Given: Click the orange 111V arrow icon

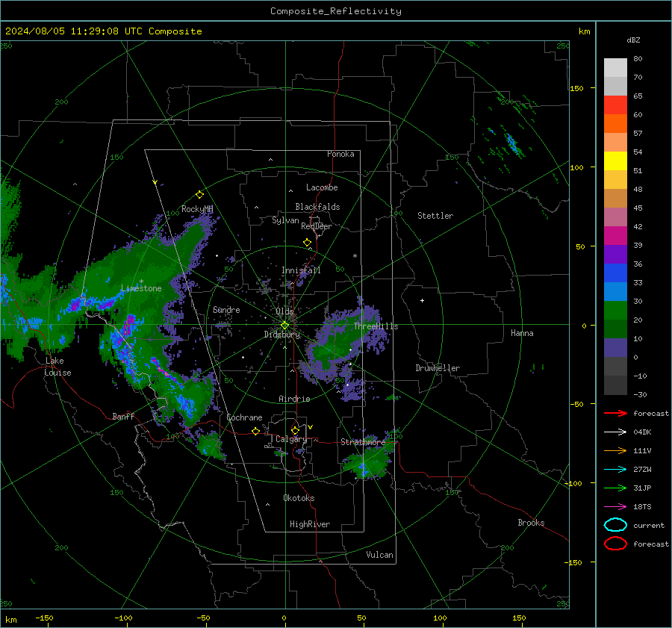Looking at the screenshot, I should 615,450.
